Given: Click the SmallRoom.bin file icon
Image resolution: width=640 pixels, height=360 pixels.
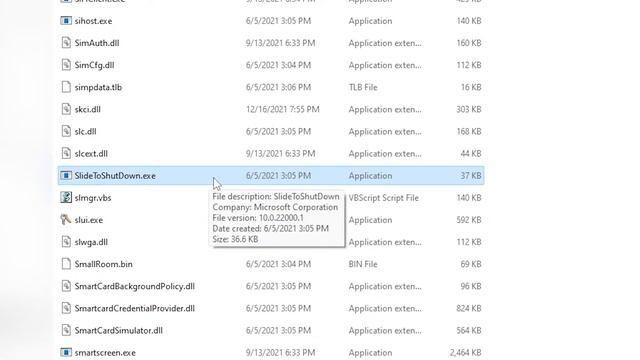Looking at the screenshot, I should click(66, 264).
